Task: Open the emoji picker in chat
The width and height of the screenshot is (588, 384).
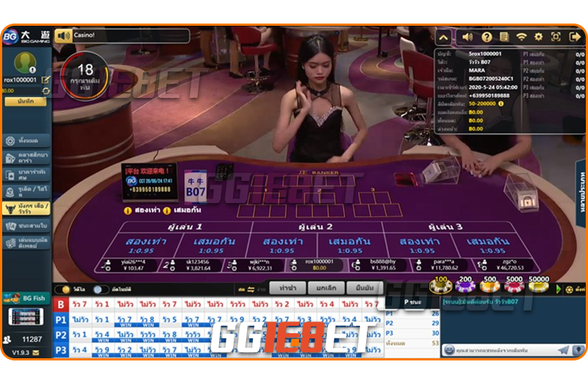Action: click(449, 350)
